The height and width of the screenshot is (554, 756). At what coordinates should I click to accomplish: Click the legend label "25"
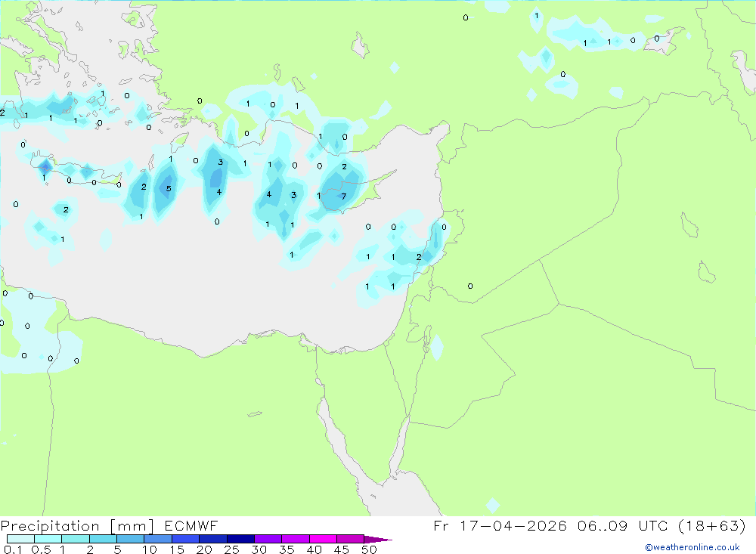[232, 549]
